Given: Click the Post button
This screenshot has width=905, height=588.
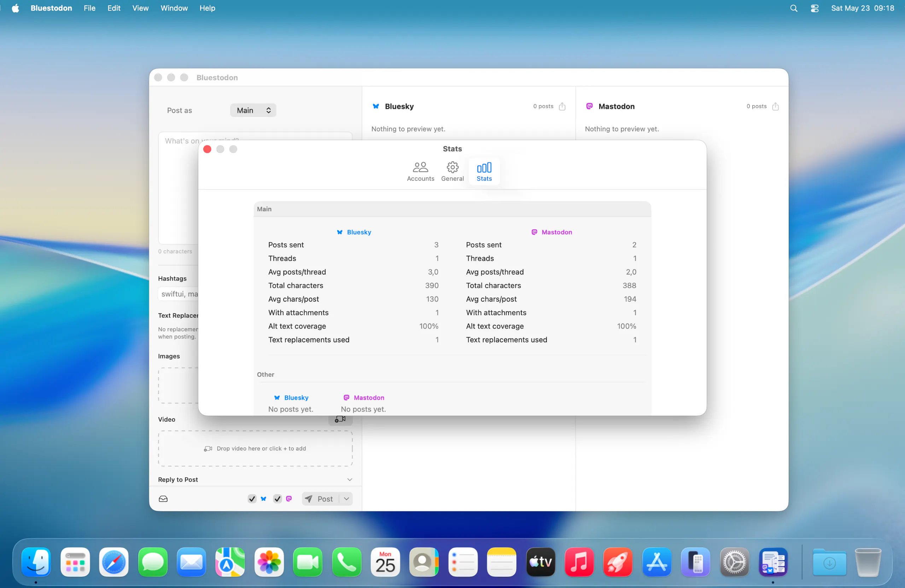Looking at the screenshot, I should 320,499.
